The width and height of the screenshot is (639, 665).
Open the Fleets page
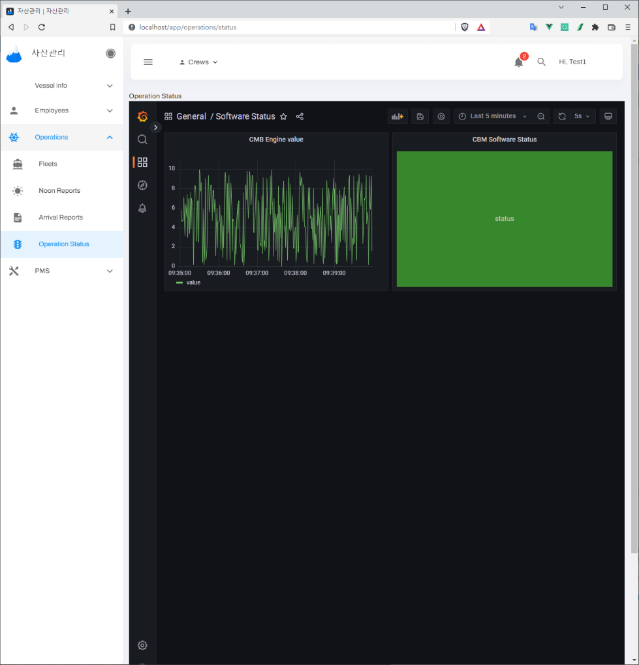62,164
